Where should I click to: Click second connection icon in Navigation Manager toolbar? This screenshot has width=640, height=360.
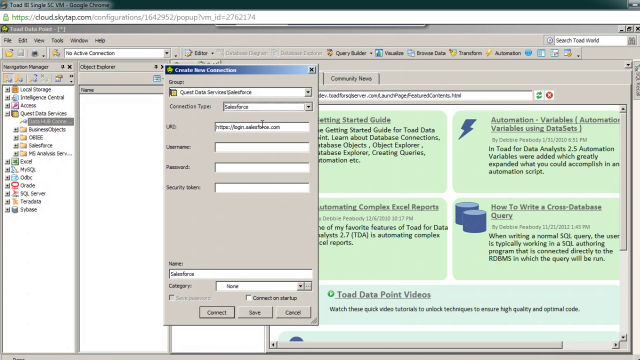click(19, 78)
